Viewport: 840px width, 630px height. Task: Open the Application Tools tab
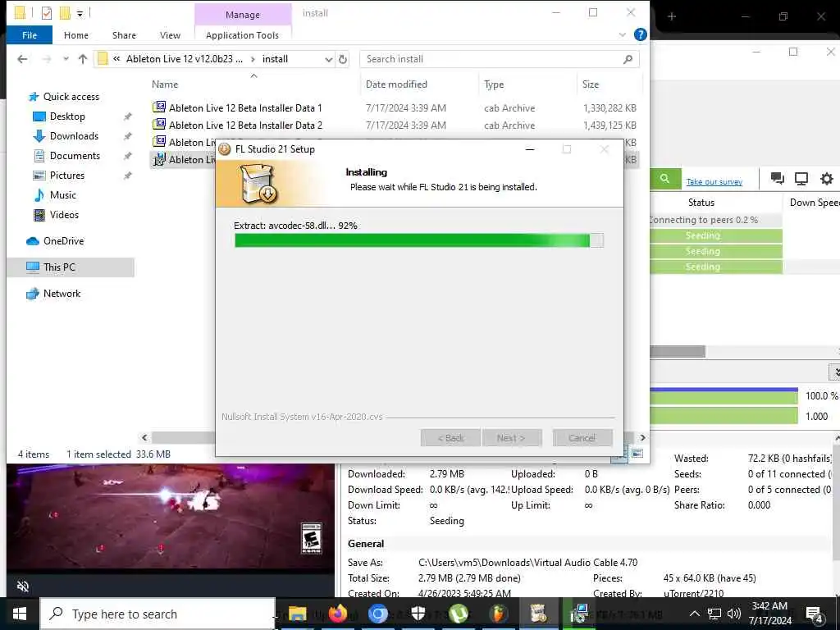(242, 35)
